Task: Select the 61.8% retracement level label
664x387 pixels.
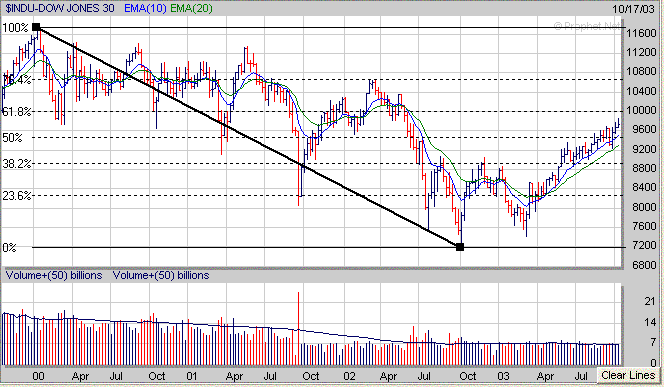Action: 17,112
